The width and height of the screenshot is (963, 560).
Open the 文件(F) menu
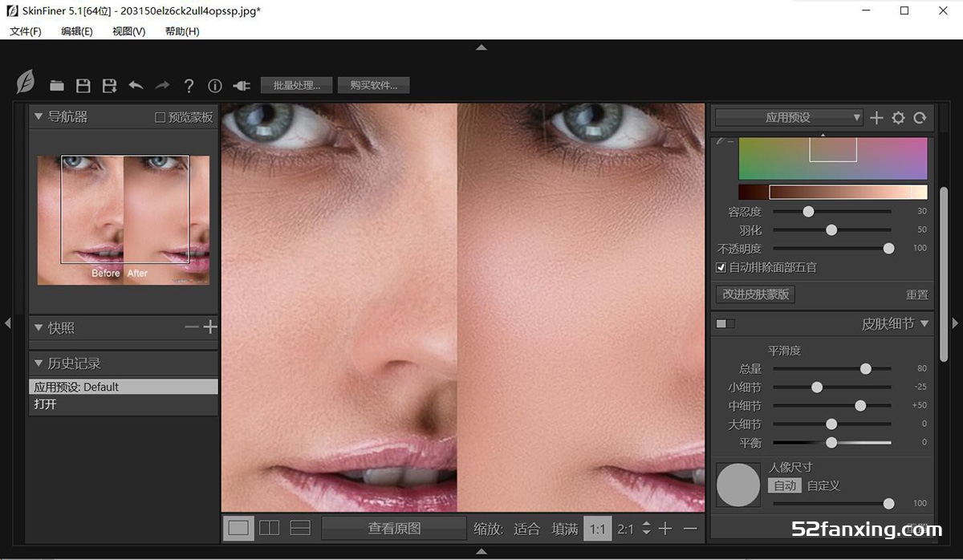click(x=26, y=31)
